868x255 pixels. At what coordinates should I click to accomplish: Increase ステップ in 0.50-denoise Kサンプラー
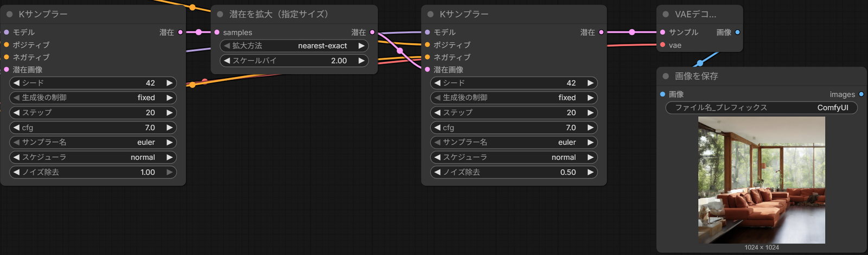point(590,112)
